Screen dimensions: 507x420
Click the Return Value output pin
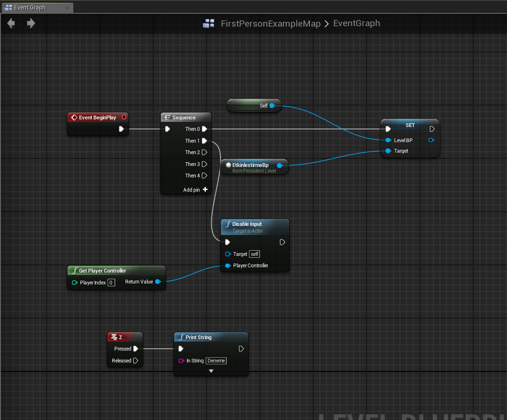[x=158, y=282]
